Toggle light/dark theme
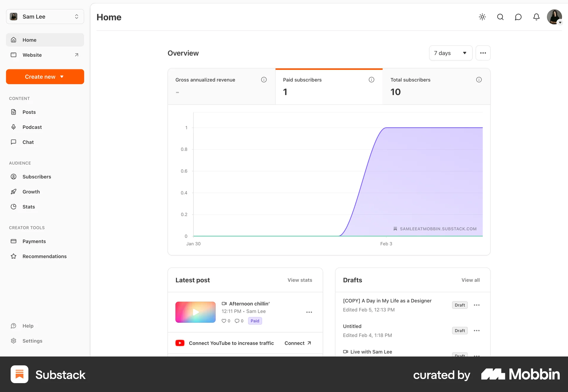The width and height of the screenshot is (568, 392). click(x=482, y=17)
